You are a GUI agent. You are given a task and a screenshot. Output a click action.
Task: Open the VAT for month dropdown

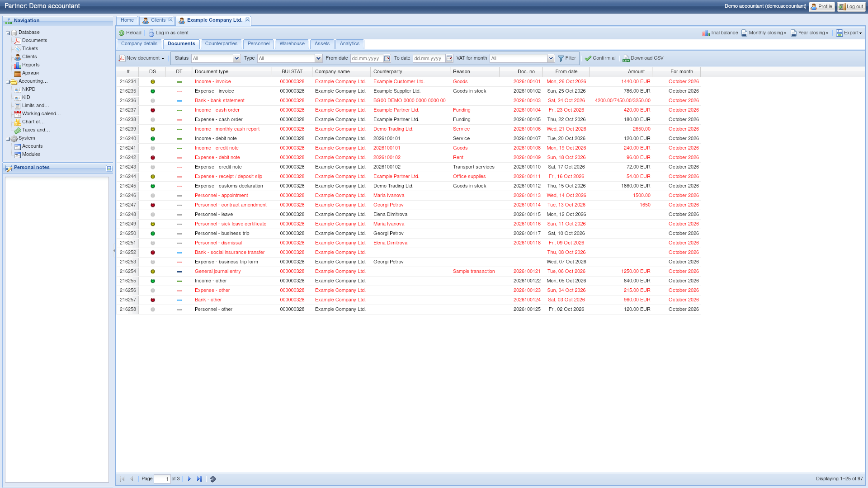(x=551, y=58)
